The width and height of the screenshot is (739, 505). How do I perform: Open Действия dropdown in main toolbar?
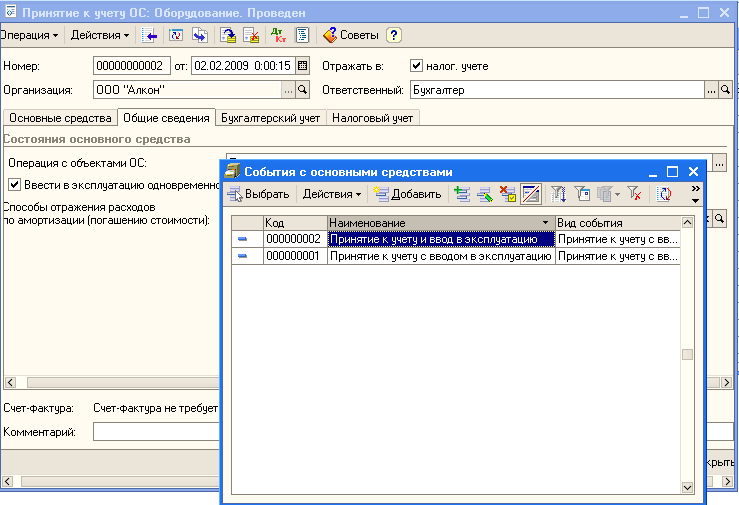(x=100, y=35)
